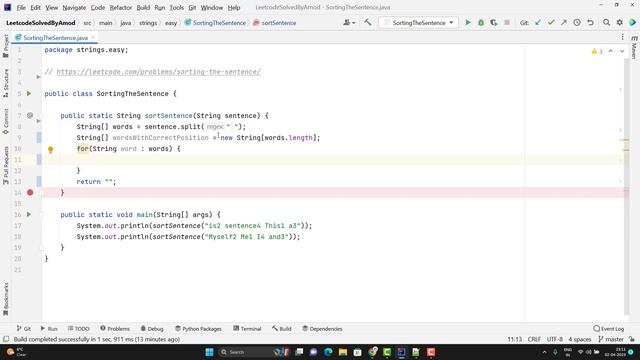Run main method via gutter arrow on line 16
This screenshot has height=360, width=640.
pyautogui.click(x=29, y=214)
